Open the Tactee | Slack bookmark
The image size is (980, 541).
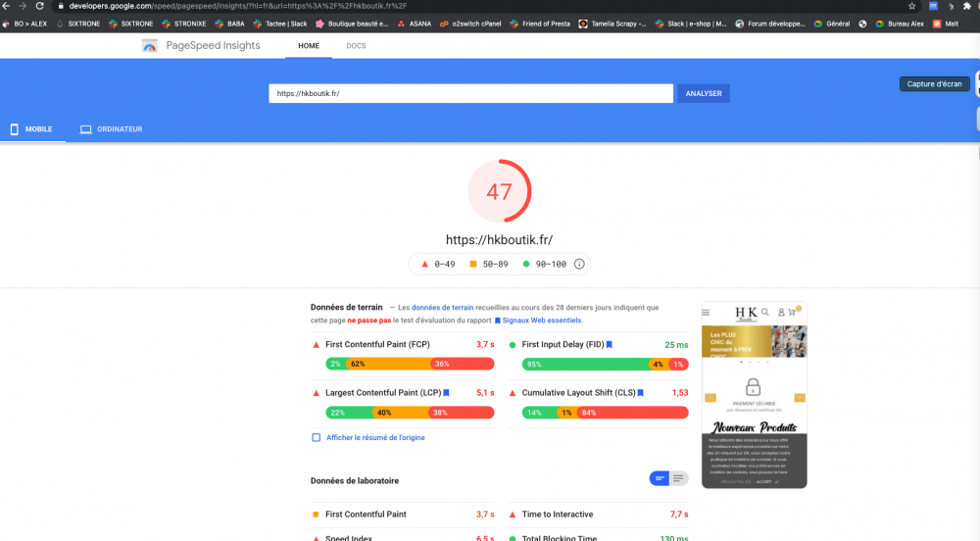pos(280,24)
